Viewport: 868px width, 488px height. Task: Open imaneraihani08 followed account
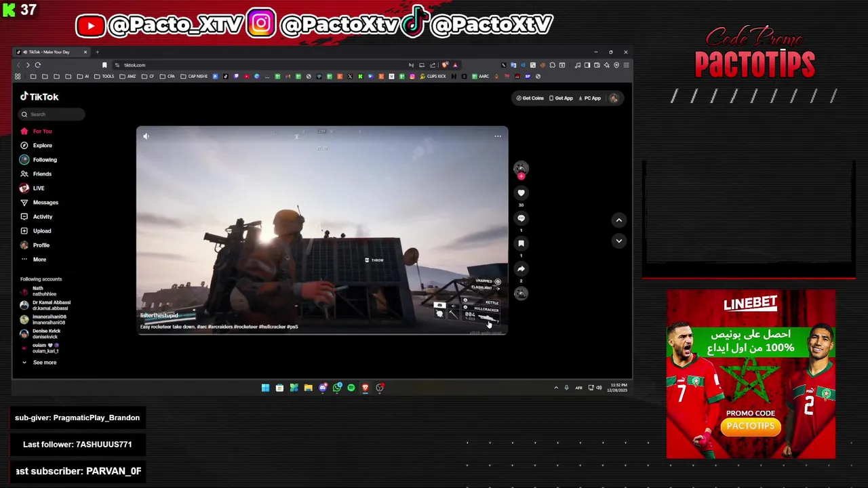(43, 319)
